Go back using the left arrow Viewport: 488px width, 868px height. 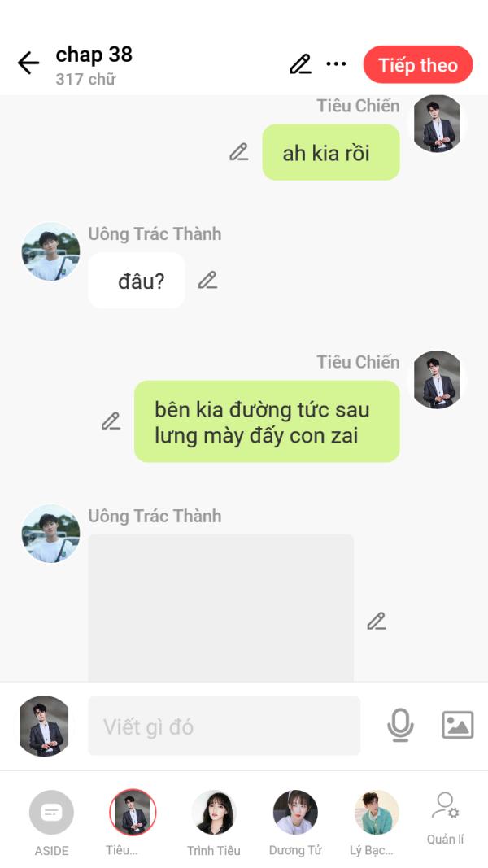click(28, 63)
